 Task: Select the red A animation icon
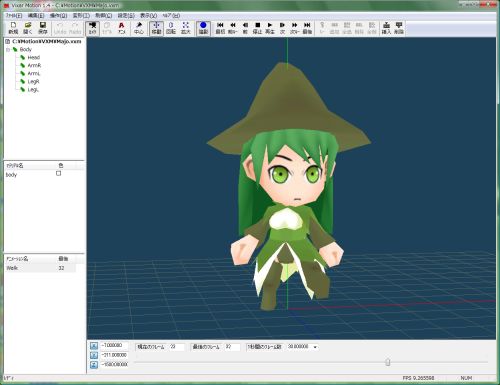pos(122,28)
